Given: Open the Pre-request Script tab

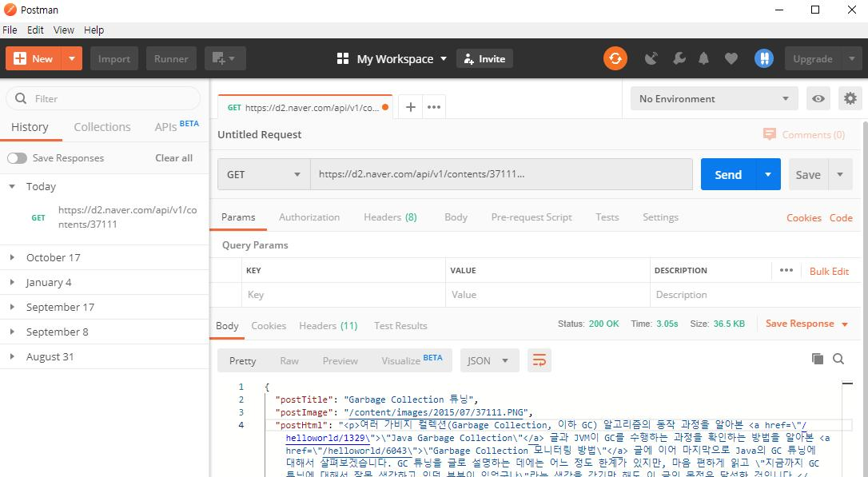Looking at the screenshot, I should click(x=532, y=217).
